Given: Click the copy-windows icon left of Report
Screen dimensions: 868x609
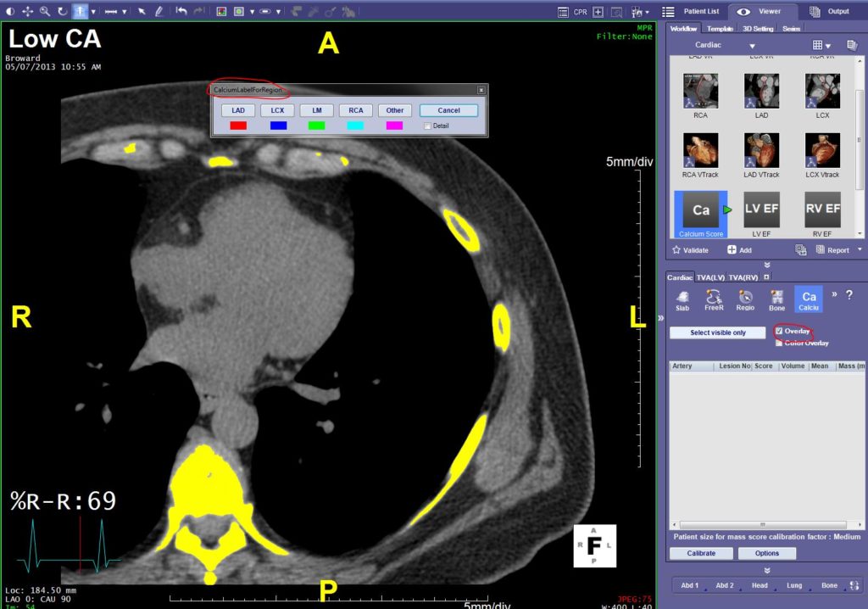Looking at the screenshot, I should tap(800, 250).
